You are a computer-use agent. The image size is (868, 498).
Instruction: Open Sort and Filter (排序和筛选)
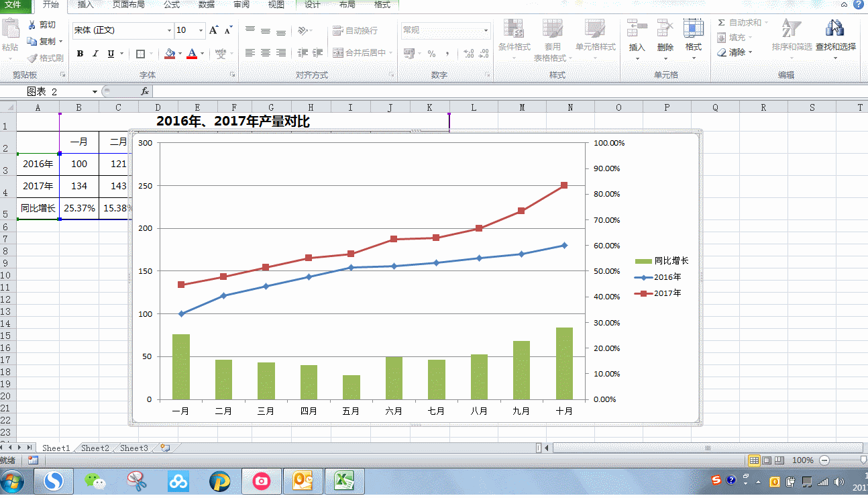791,29
